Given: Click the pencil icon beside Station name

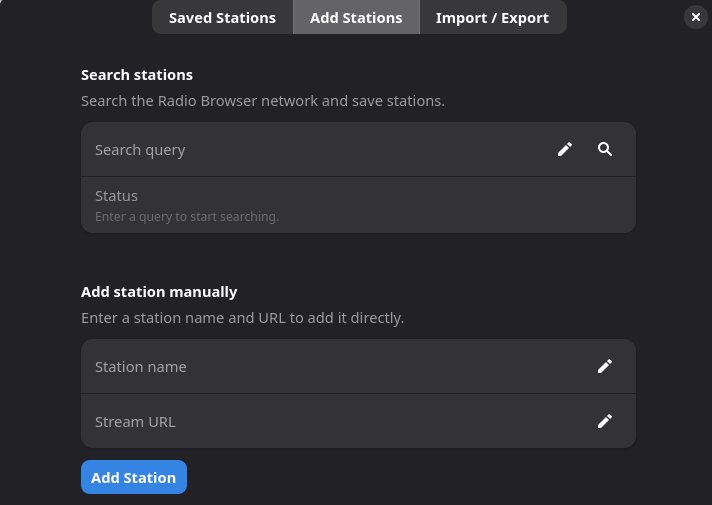Looking at the screenshot, I should [604, 367].
